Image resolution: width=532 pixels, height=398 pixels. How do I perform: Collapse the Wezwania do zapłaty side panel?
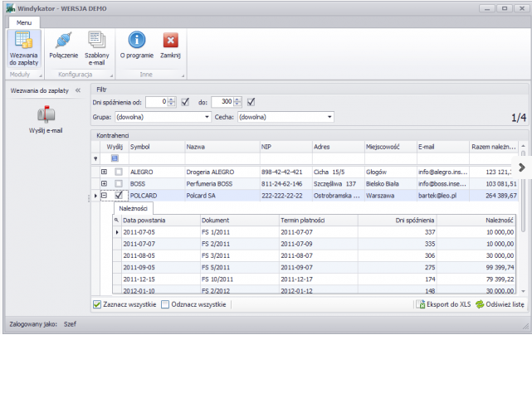point(78,90)
